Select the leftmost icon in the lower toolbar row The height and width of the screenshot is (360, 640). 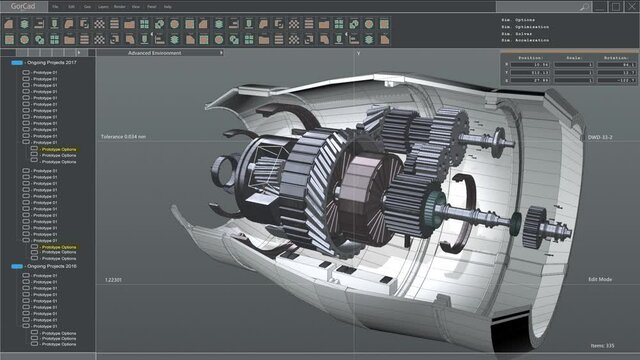(9, 40)
